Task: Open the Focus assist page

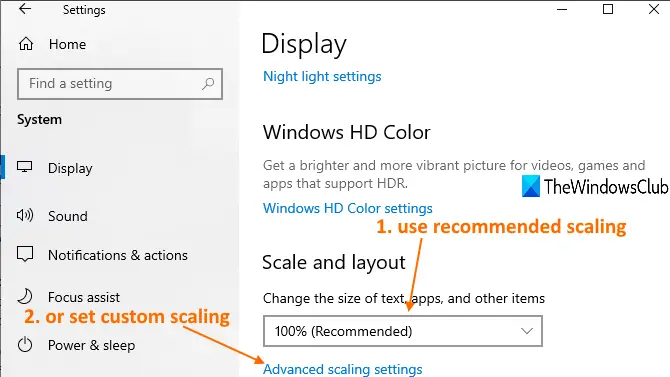Action: (x=84, y=297)
